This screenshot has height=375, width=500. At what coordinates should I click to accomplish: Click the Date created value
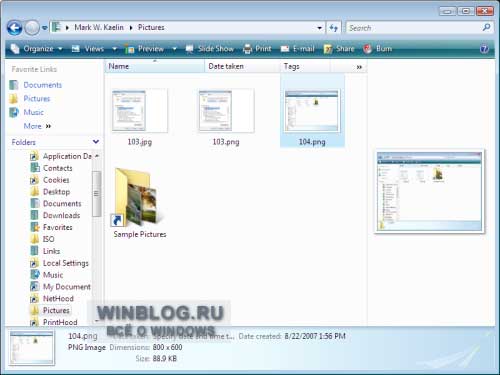(315, 336)
